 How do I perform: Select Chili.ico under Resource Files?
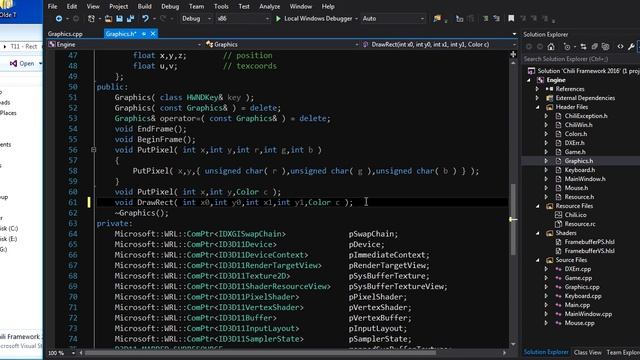tap(576, 215)
